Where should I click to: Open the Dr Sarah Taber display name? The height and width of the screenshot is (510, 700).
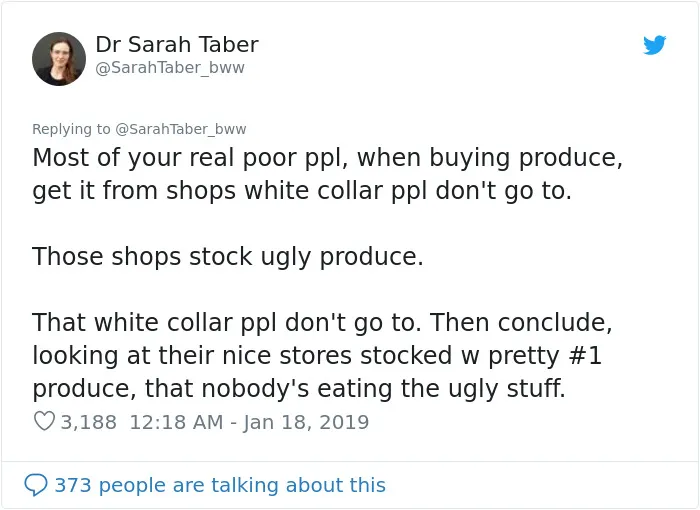(177, 44)
